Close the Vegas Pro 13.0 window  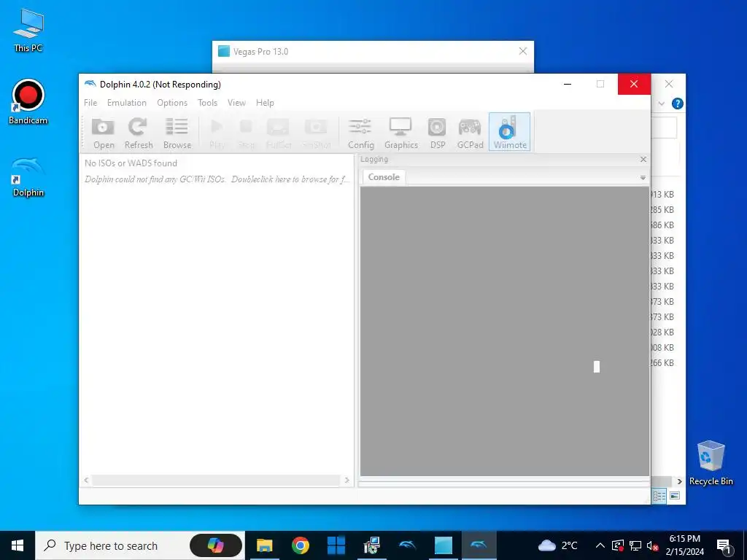tap(522, 51)
